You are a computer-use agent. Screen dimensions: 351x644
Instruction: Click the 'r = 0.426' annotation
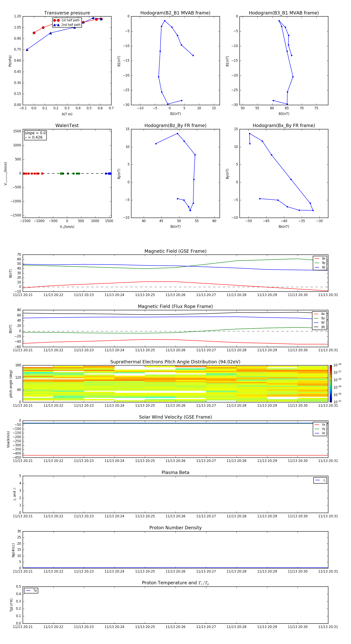click(x=34, y=137)
